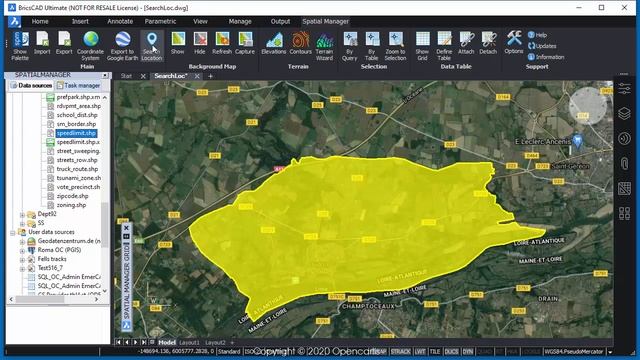Click the BricsCAD application logo button

pyautogui.click(x=14, y=21)
